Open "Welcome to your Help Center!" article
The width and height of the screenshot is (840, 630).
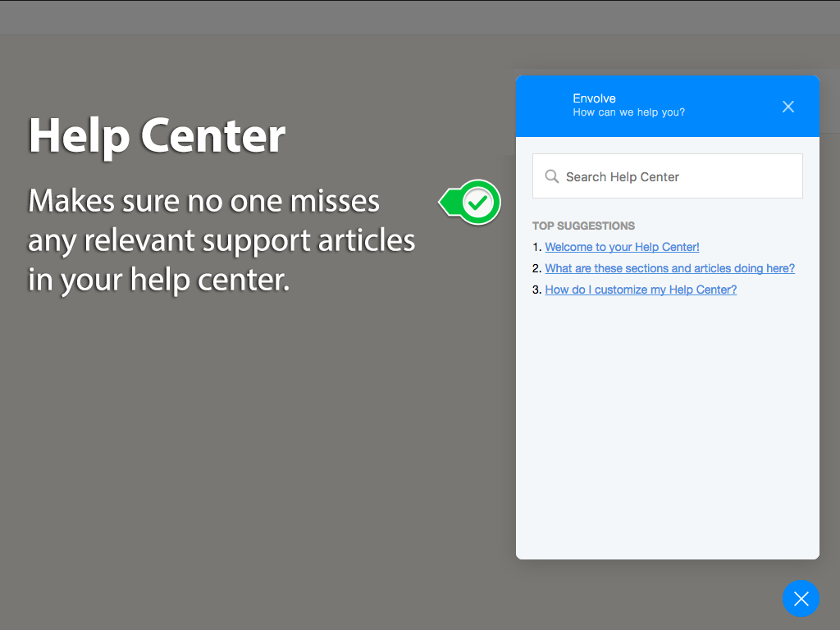click(622, 247)
